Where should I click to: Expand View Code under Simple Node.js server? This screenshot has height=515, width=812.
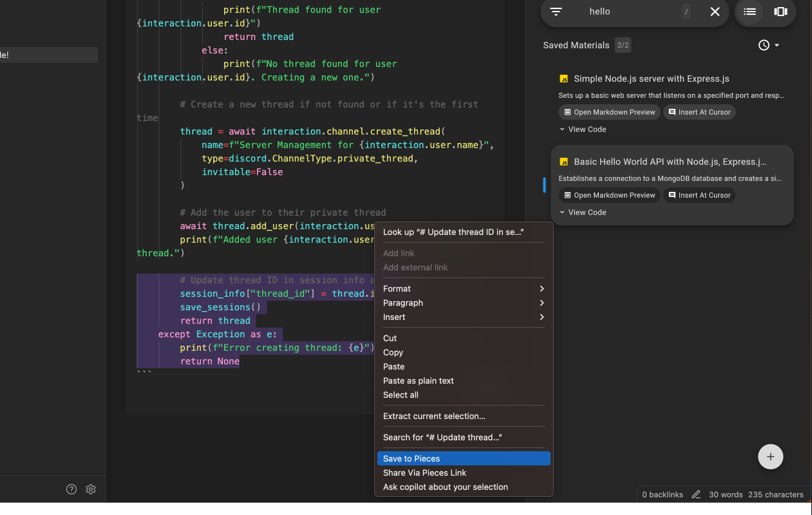pyautogui.click(x=583, y=129)
